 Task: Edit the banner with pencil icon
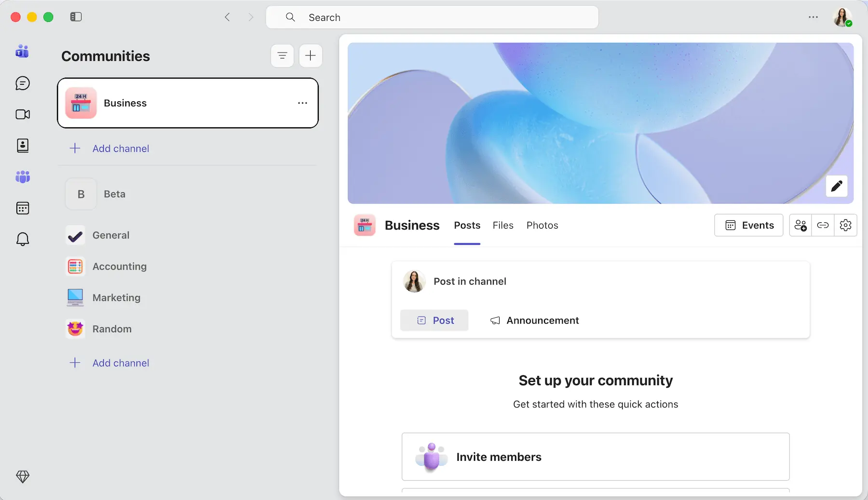point(837,186)
